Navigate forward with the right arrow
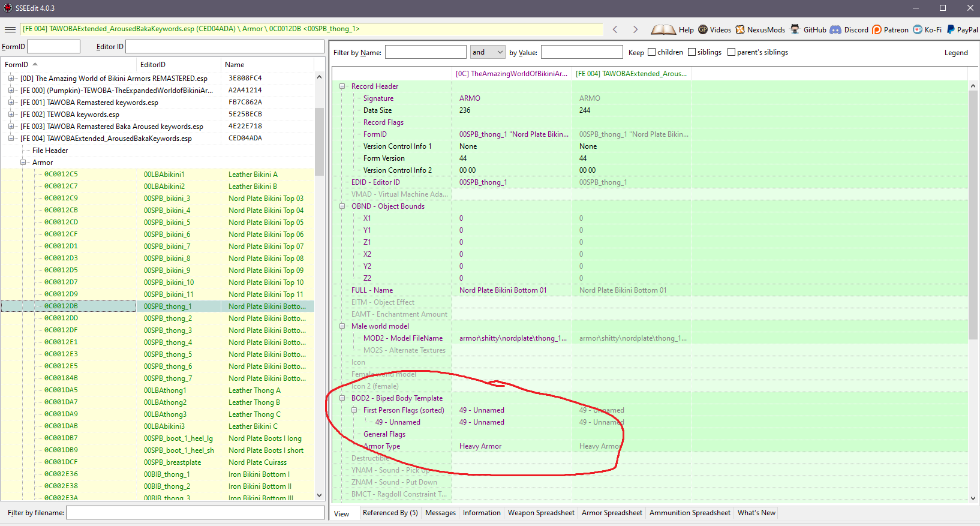This screenshot has height=526, width=980. [635, 29]
